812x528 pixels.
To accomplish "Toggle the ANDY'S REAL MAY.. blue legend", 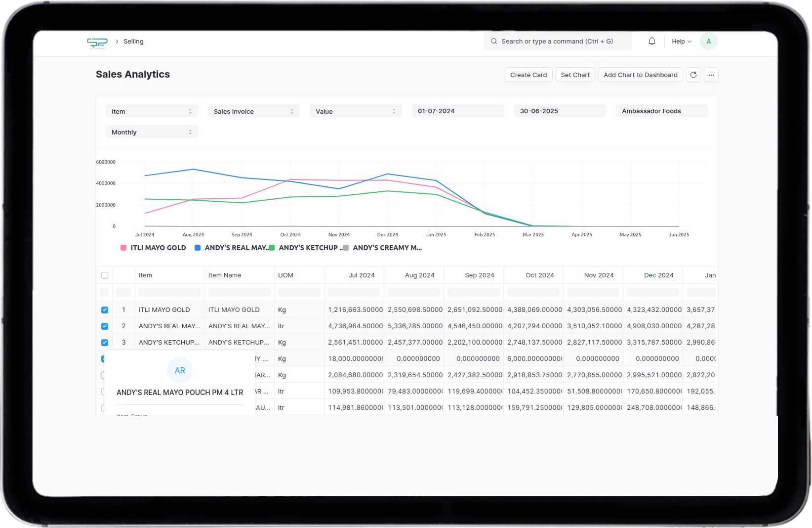I will [231, 248].
